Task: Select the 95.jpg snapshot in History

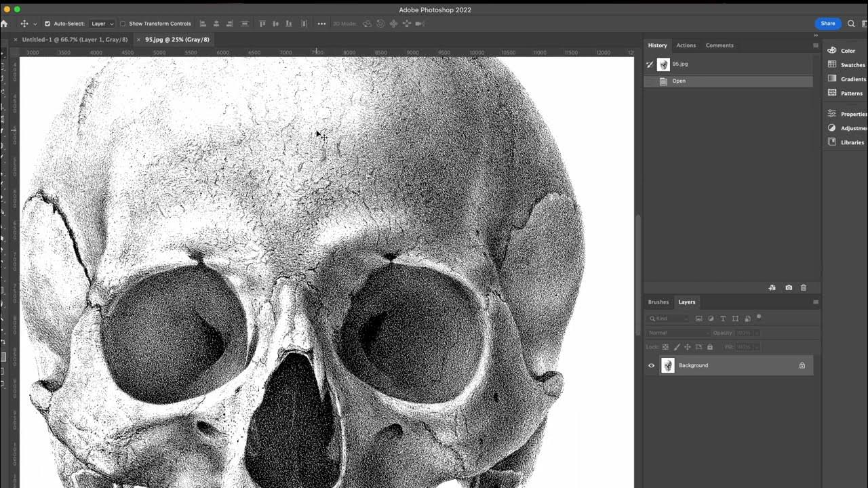Action: [728, 64]
